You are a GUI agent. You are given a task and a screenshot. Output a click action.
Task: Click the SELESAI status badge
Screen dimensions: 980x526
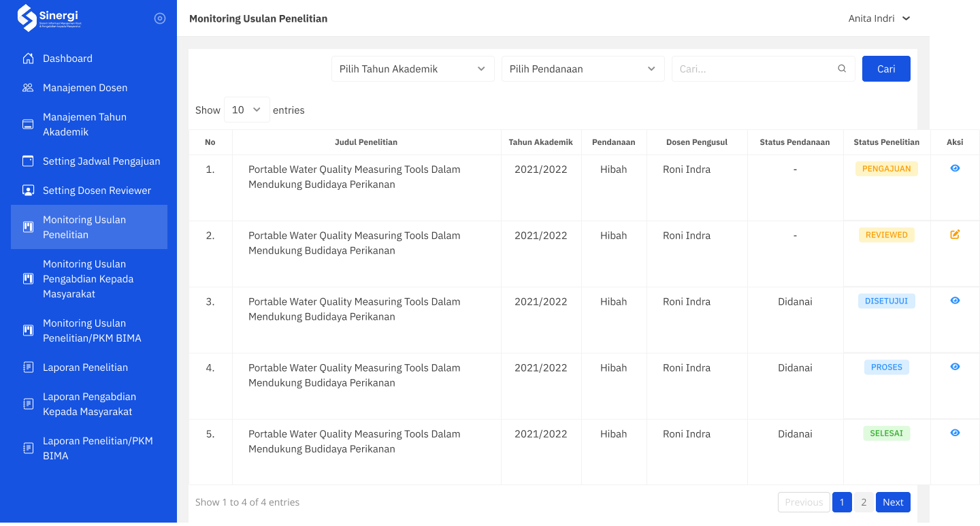point(886,433)
